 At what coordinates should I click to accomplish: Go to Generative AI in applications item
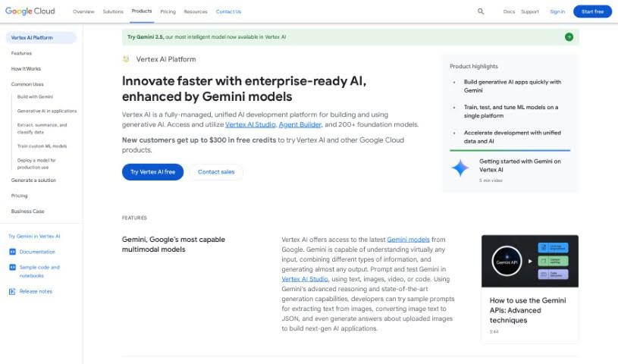coord(47,111)
